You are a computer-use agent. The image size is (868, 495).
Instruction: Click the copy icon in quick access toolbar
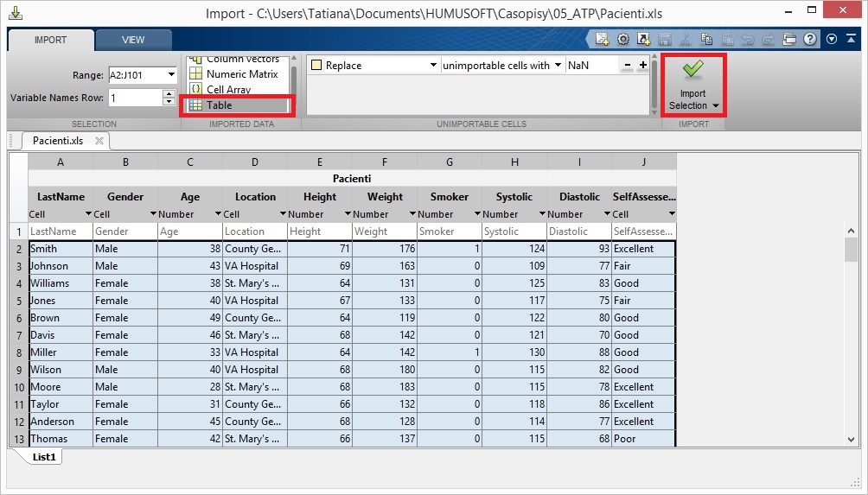(706, 39)
